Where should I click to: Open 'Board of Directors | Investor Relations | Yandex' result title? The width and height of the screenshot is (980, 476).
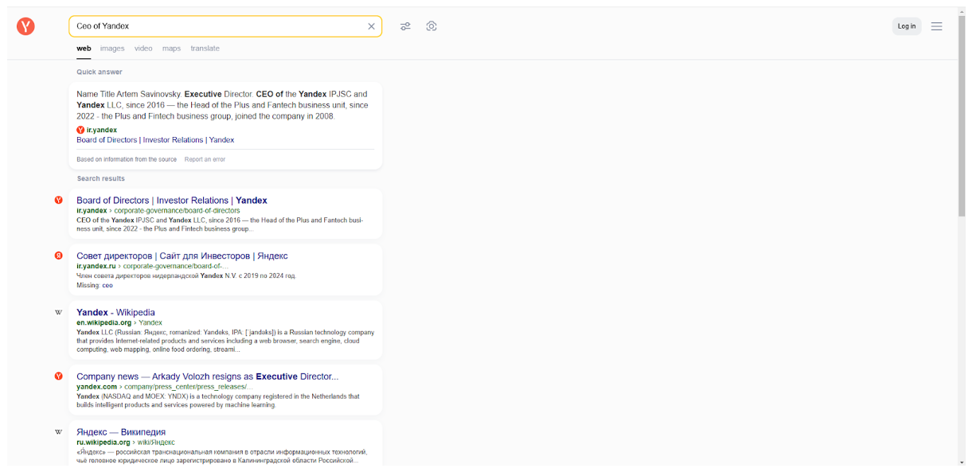point(172,201)
